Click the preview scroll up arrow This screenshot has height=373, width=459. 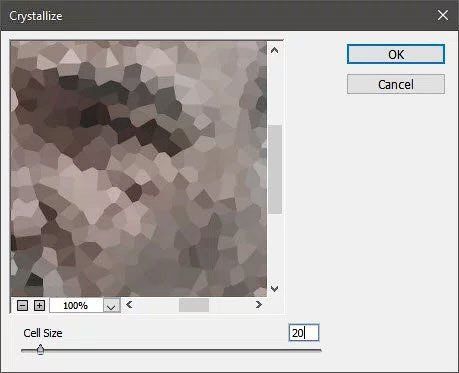pyautogui.click(x=274, y=50)
